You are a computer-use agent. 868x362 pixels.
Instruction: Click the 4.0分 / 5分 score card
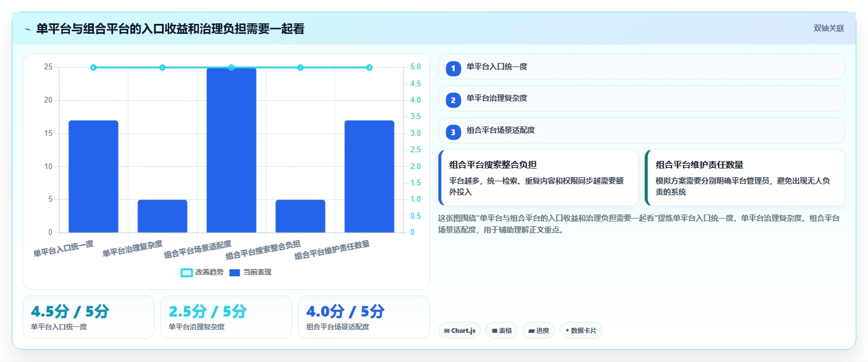[364, 317]
